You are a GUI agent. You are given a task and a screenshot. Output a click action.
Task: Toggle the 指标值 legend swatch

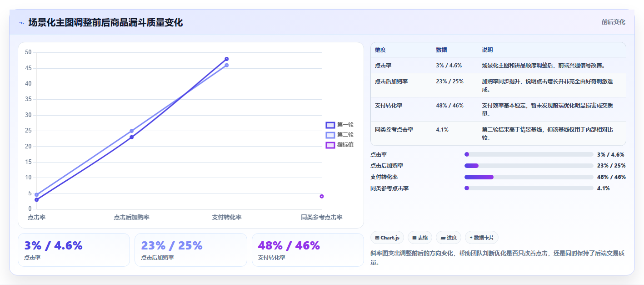[330, 145]
